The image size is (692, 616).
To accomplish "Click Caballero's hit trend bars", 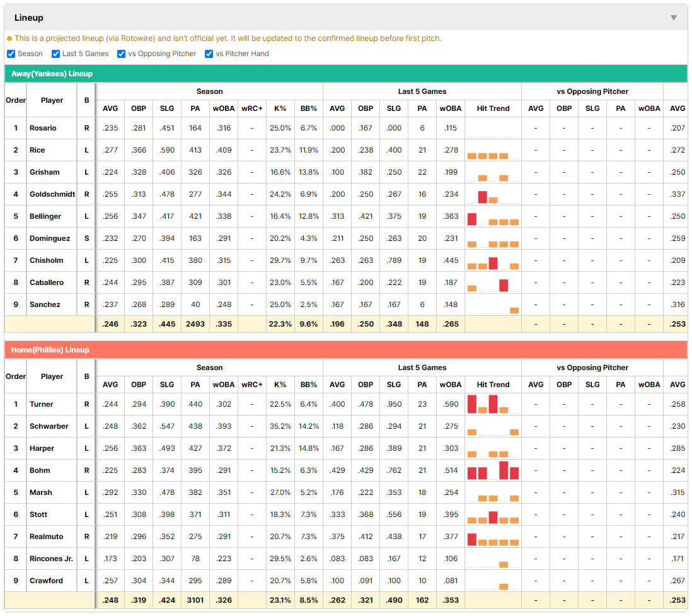I will click(x=493, y=282).
